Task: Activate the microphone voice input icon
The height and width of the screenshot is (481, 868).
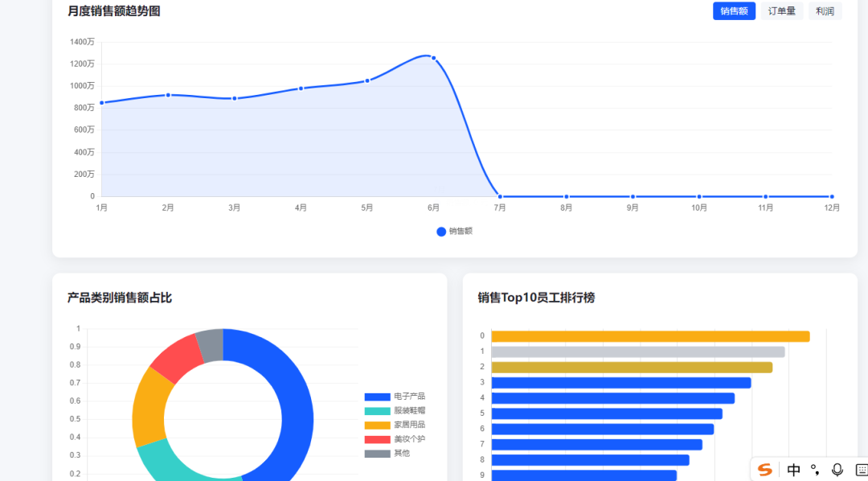Action: [837, 470]
